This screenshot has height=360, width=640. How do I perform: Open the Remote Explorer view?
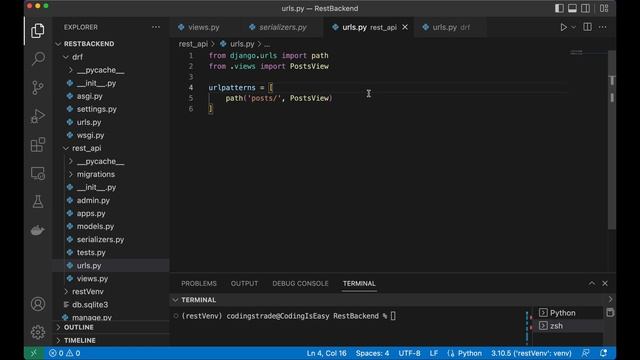(x=38, y=173)
